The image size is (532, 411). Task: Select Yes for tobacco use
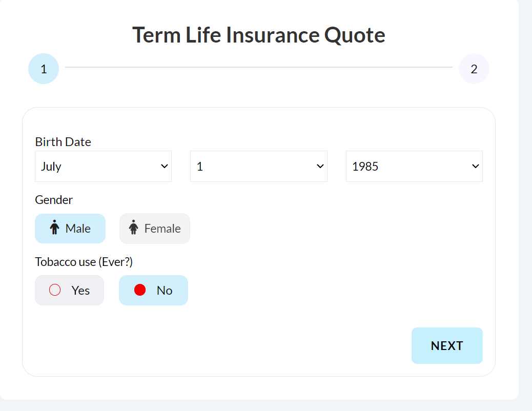click(x=69, y=290)
